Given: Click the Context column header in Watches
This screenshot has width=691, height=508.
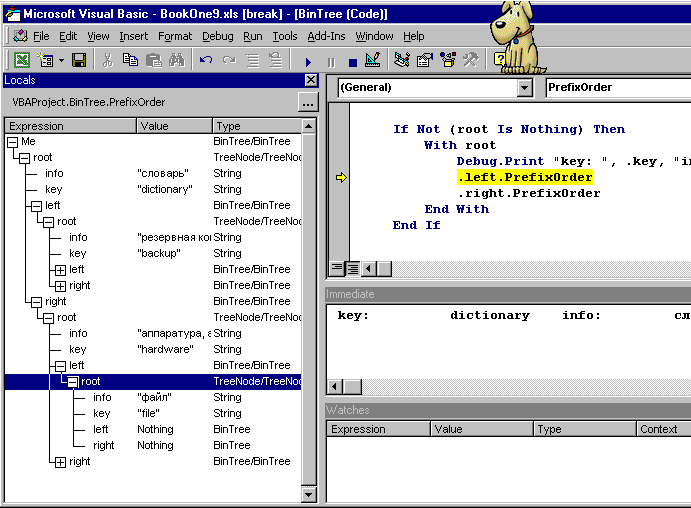Looking at the screenshot, I should click(664, 429).
